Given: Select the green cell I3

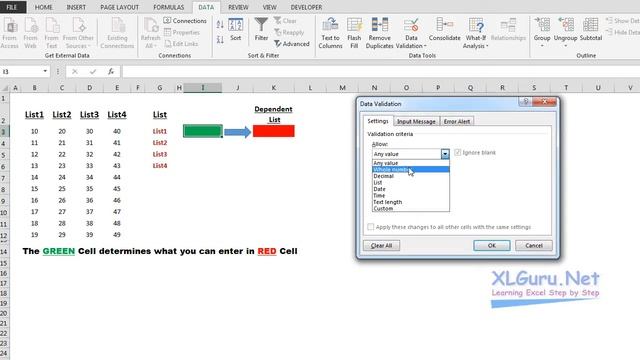Looking at the screenshot, I should pos(203,131).
